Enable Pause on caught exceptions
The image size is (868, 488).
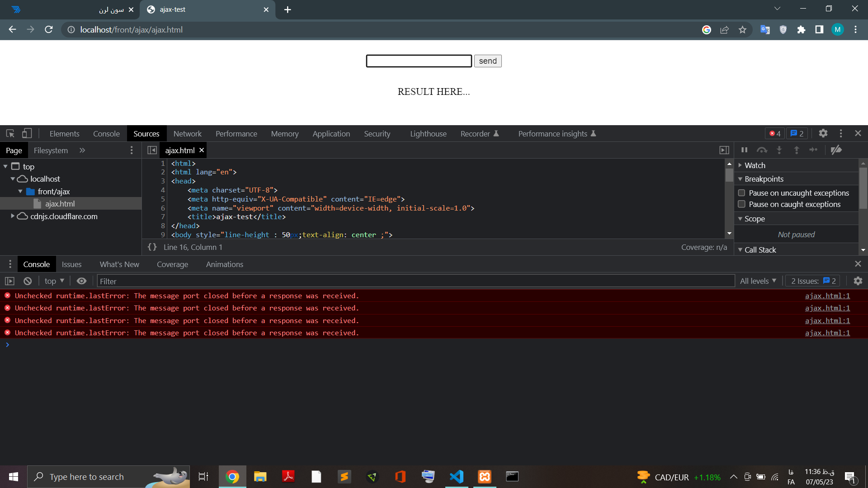[741, 204]
